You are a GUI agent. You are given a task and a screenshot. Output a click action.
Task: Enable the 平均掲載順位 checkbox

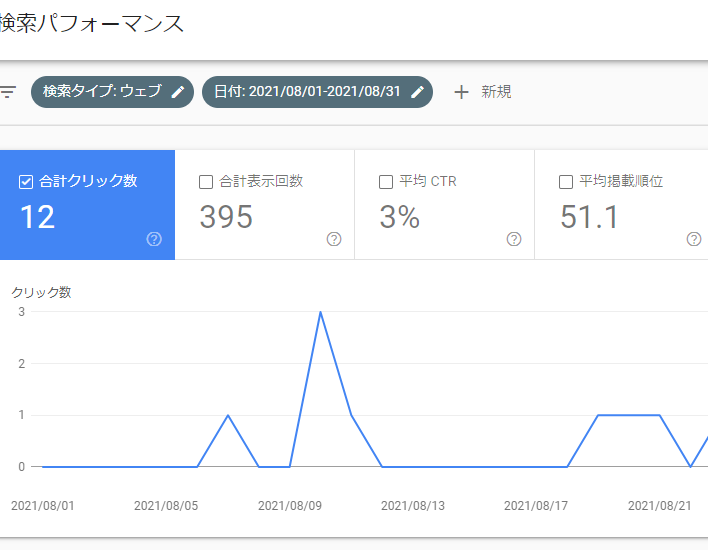566,182
